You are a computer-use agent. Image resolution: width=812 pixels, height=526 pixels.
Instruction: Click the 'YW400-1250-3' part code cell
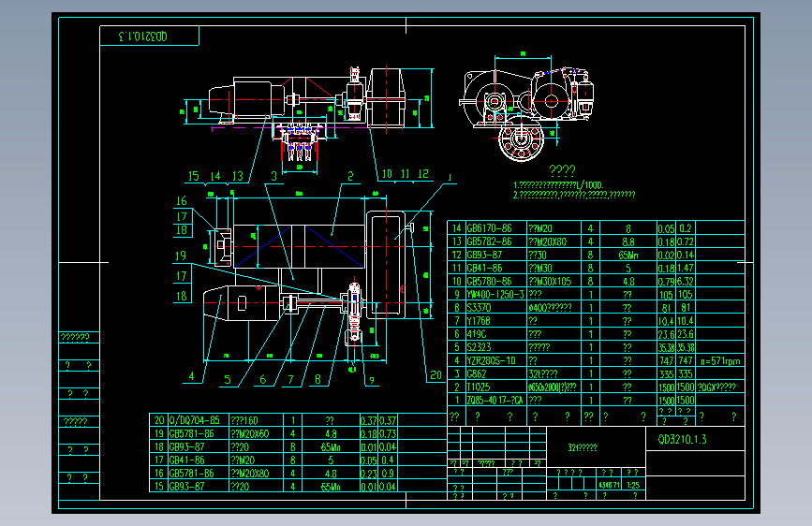495,295
